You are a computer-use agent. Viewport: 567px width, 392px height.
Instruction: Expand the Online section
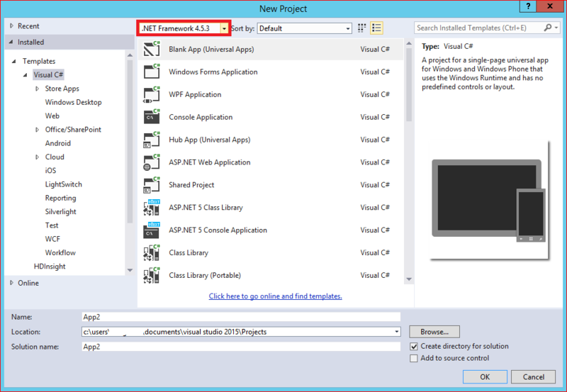tap(11, 283)
